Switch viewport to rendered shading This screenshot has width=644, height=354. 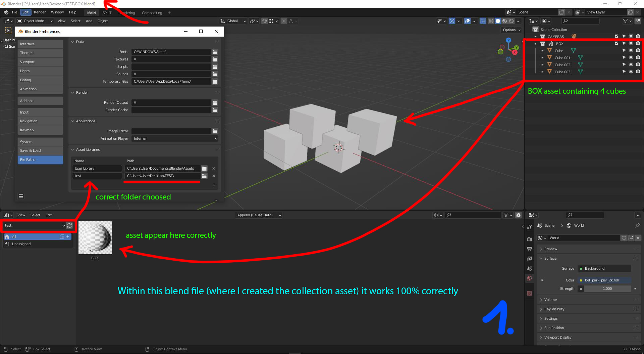(x=511, y=21)
